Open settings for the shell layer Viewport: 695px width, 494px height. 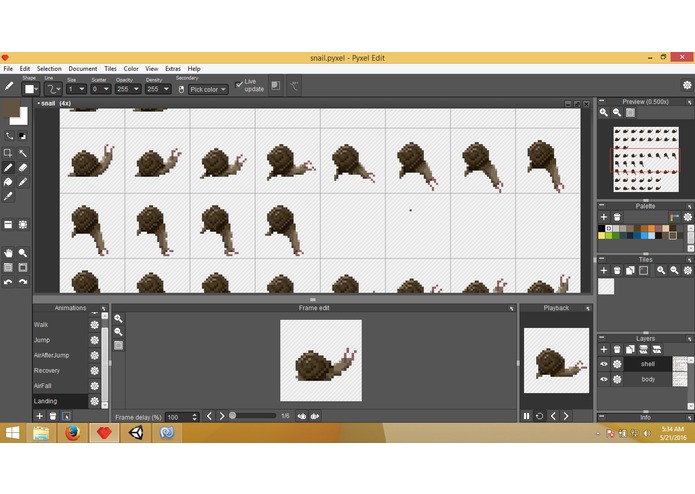click(x=617, y=364)
